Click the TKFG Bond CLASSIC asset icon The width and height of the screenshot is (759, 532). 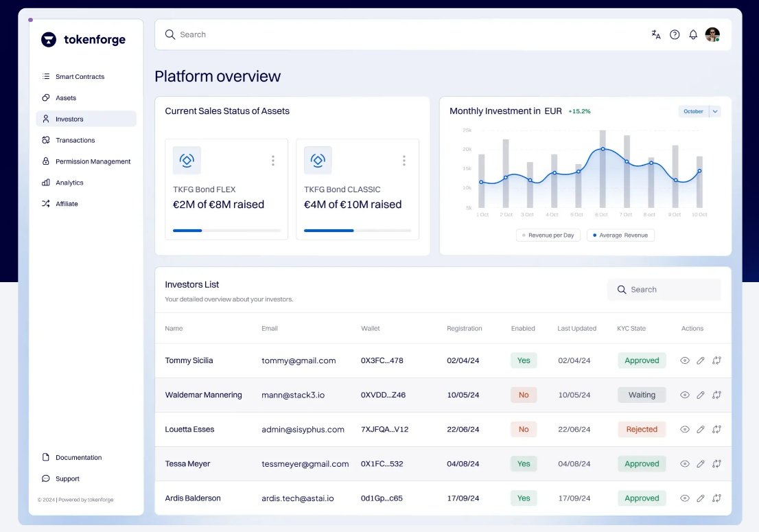318,160
